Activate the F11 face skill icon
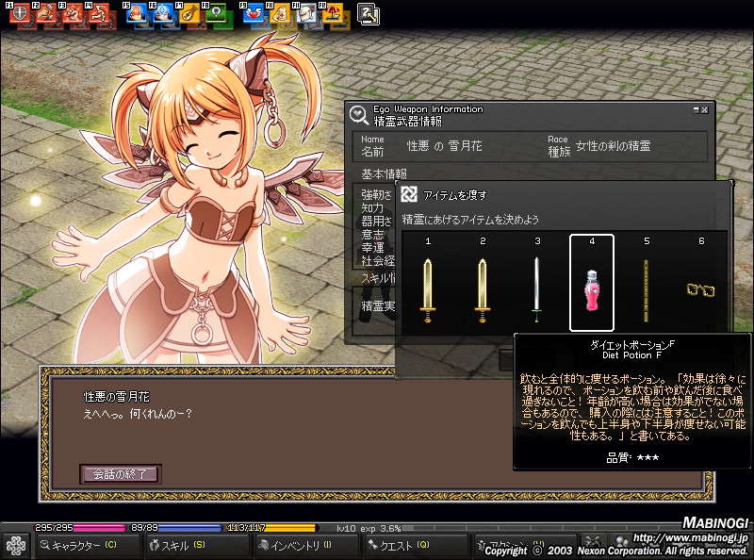The height and width of the screenshot is (560, 754). point(307,13)
